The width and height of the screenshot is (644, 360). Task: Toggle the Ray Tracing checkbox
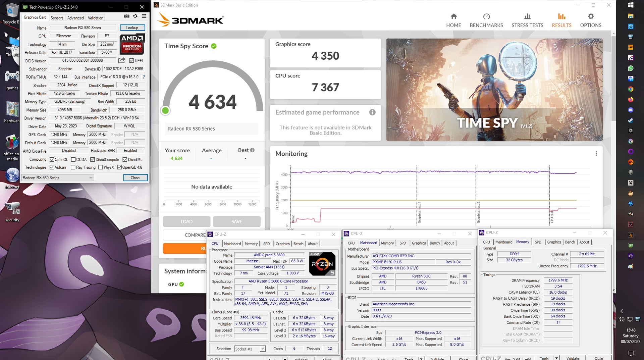[x=73, y=167]
